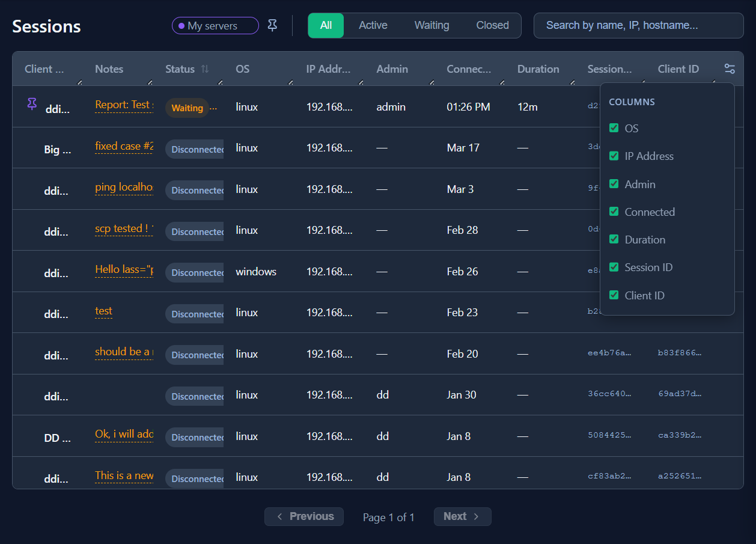
Task: Sort by the Status column header
Action: point(180,69)
